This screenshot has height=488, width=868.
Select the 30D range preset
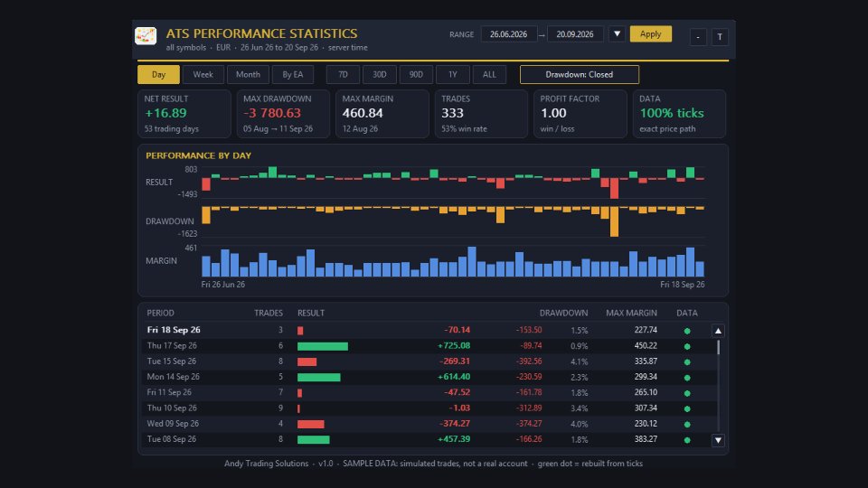point(379,75)
